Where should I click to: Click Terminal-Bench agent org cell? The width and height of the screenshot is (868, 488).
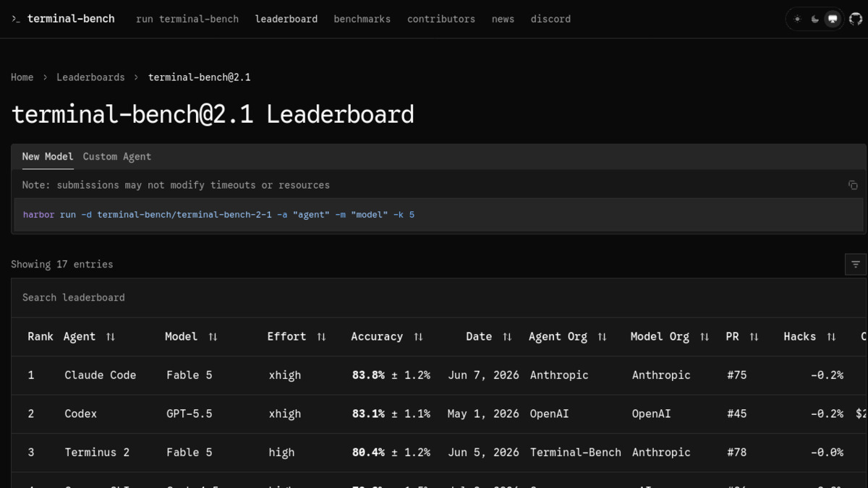[576, 453]
